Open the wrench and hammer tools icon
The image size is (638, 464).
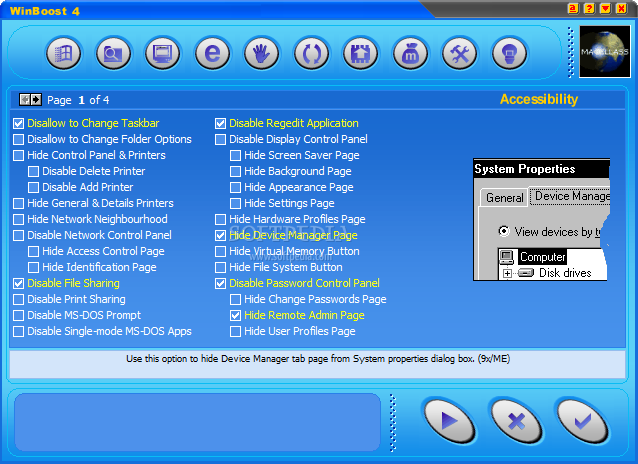(460, 53)
